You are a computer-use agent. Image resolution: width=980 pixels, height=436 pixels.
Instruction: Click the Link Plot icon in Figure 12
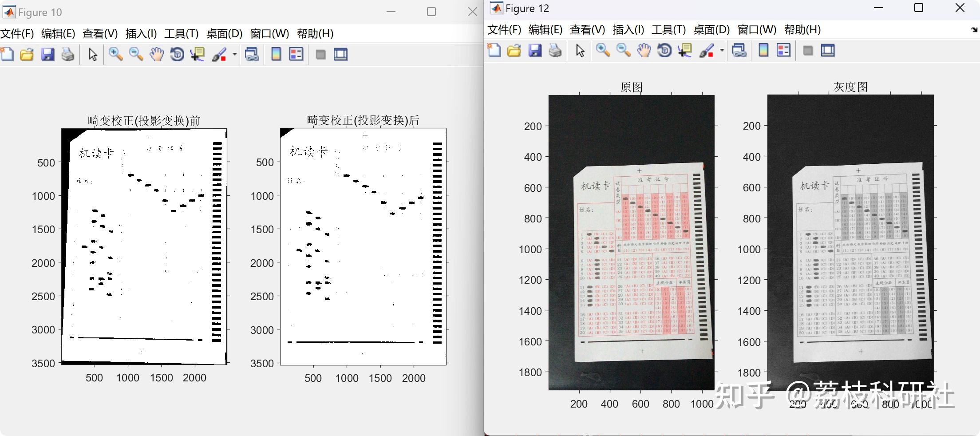[739, 51]
